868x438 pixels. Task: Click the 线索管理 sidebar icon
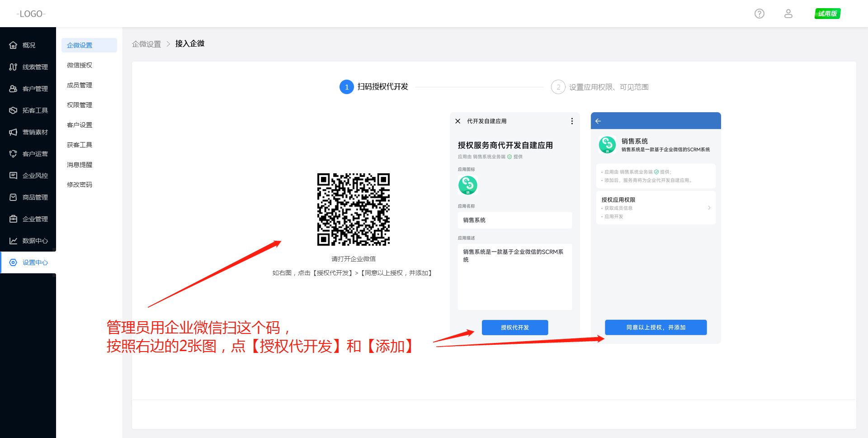pos(13,67)
